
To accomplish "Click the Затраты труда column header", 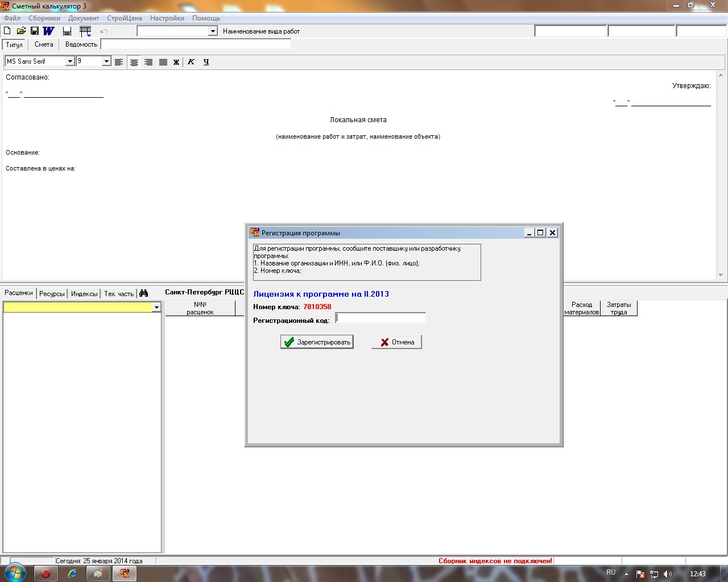I will [619, 308].
